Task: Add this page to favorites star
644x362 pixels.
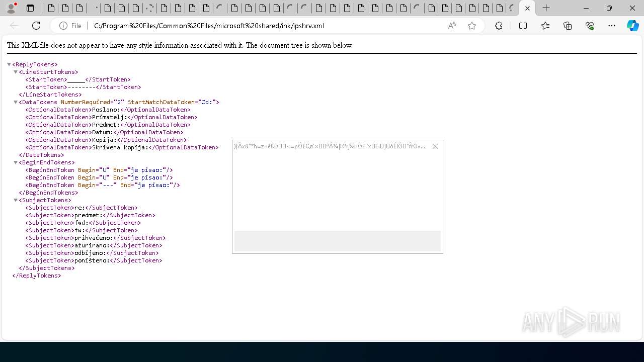Action: [x=472, y=26]
